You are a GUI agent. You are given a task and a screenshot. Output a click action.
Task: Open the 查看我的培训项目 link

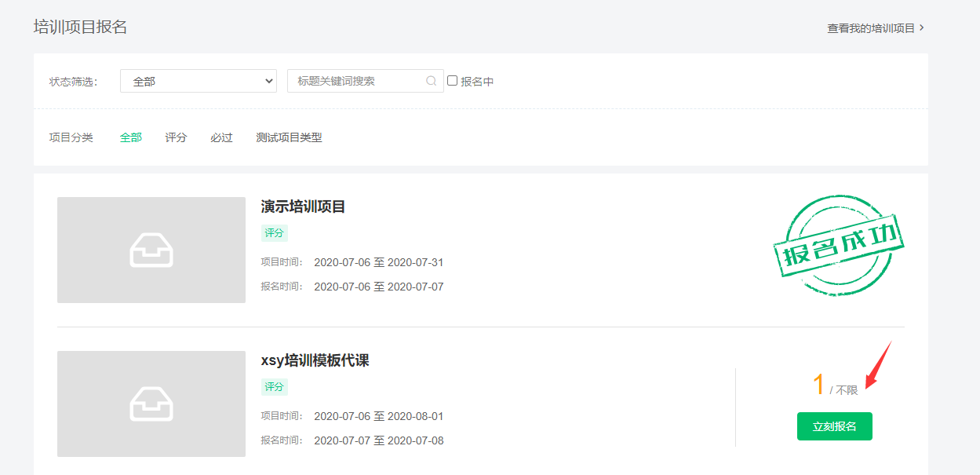(875, 27)
